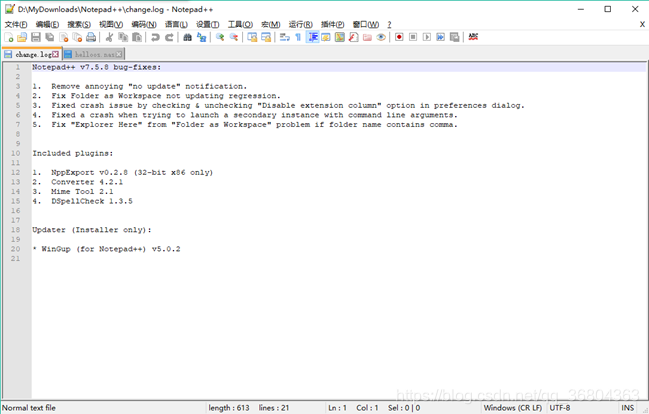This screenshot has width=649, height=414.
Task: Click the Paste clipboard icon
Action: point(137,38)
